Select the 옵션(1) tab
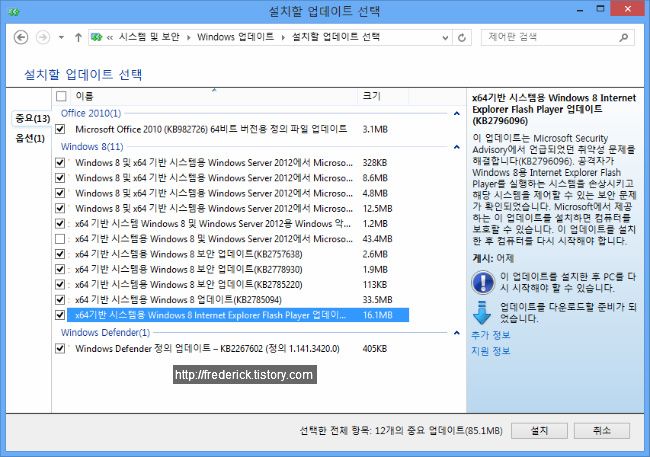Screen dimensions: 650x457 coord(30,138)
